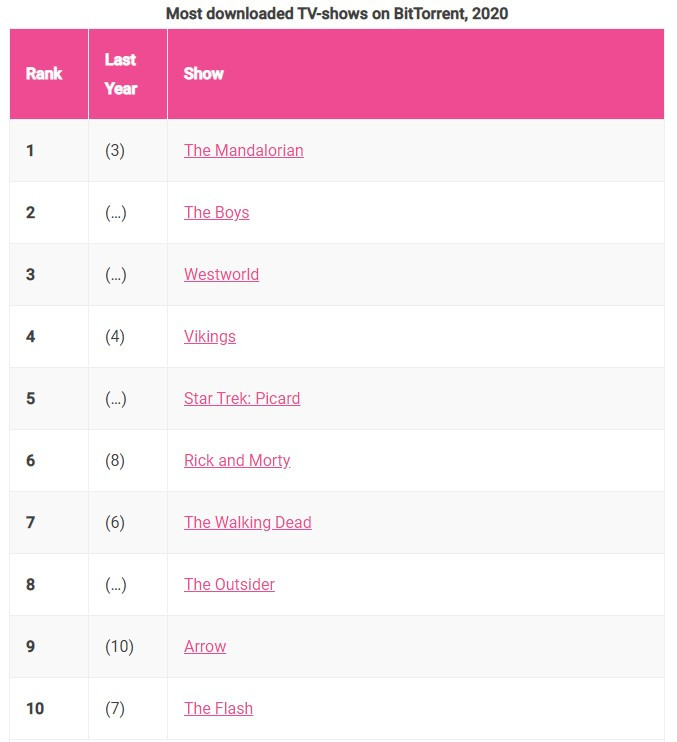Click the Westworld link
677x742 pixels.
(221, 274)
